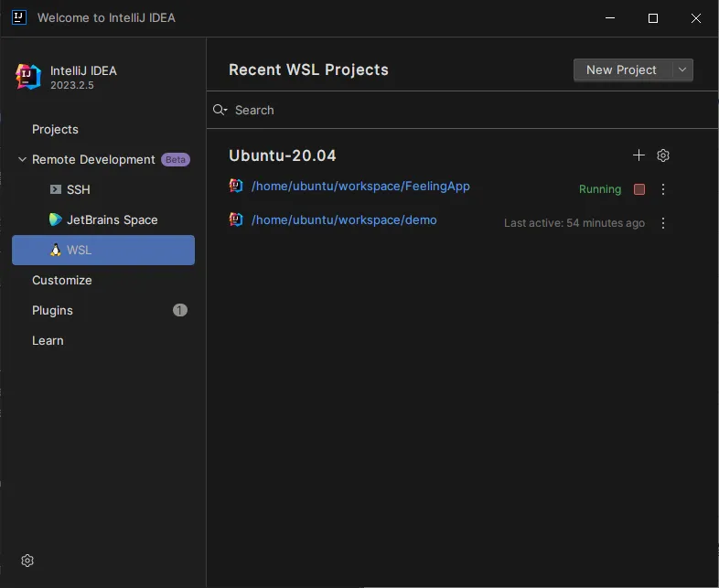This screenshot has height=588, width=719.
Task: Open more options for demo project
Action: click(663, 223)
